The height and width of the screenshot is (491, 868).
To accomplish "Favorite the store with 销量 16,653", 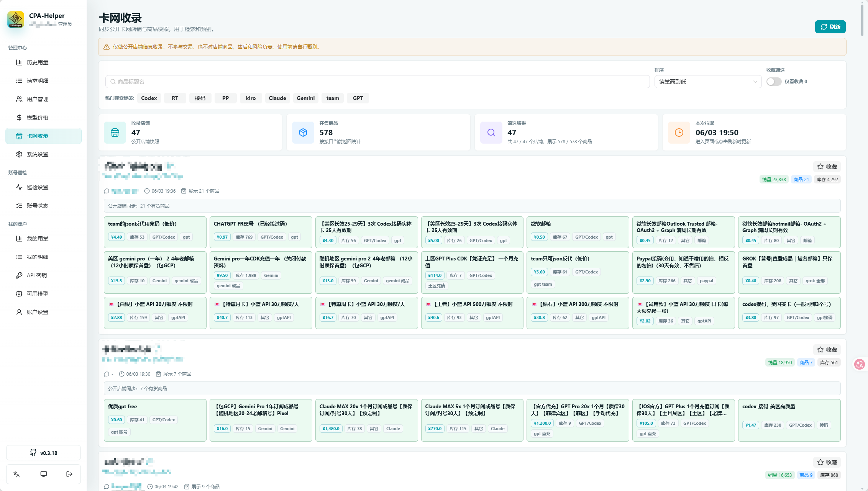I will [x=827, y=462].
